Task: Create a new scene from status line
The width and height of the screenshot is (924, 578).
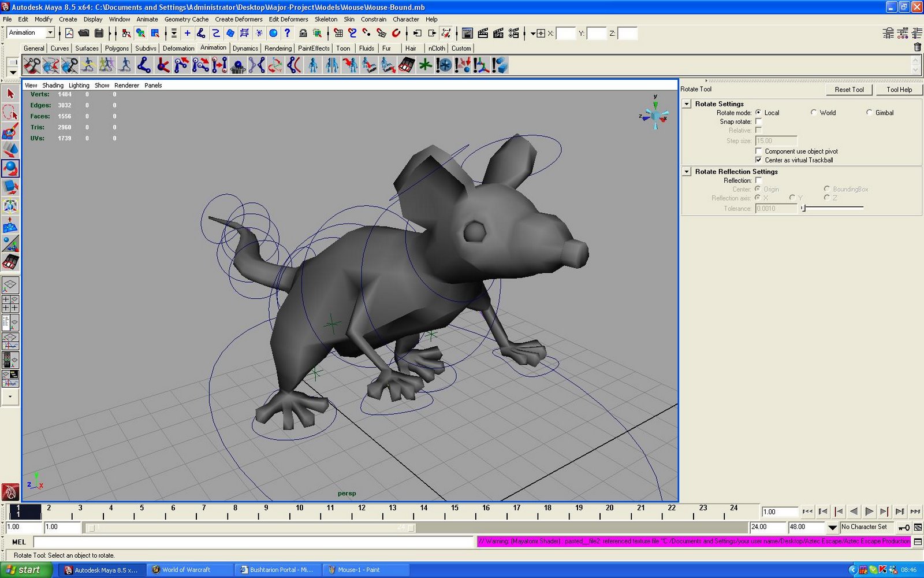Action: (x=69, y=33)
